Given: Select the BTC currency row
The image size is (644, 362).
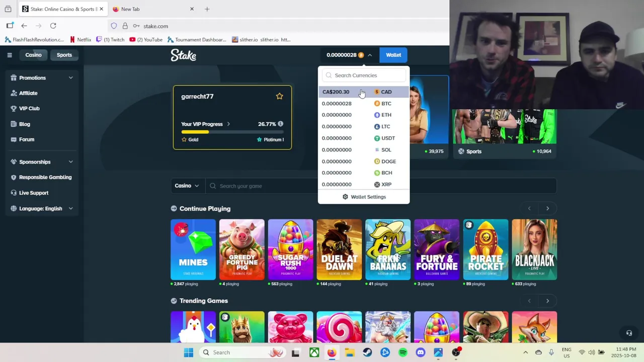Looking at the screenshot, I should [x=364, y=104].
